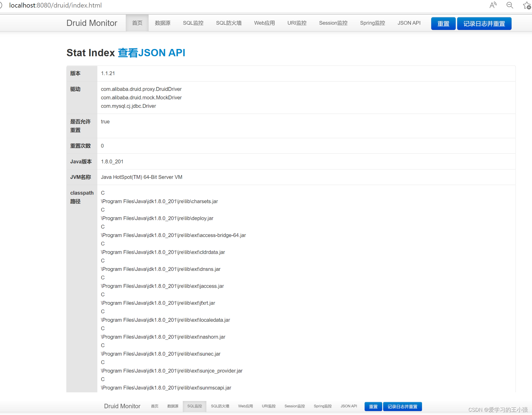Click the 是否允许重置 row label

point(80,126)
